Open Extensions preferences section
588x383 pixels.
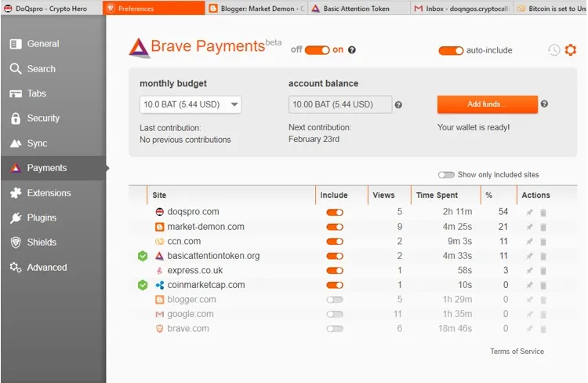tap(53, 193)
